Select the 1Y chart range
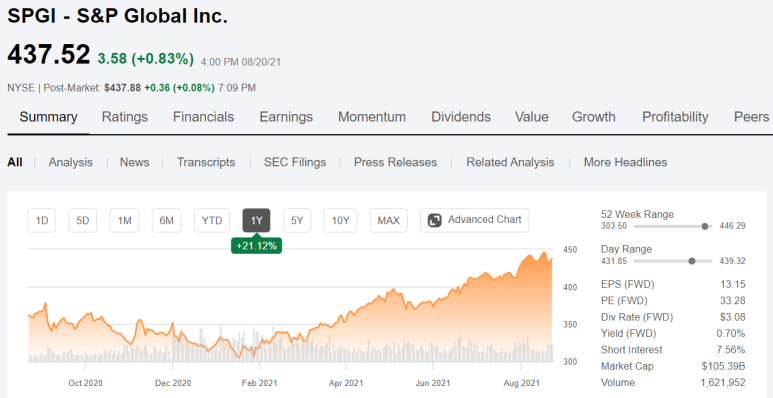The height and width of the screenshot is (398, 773). pos(256,220)
